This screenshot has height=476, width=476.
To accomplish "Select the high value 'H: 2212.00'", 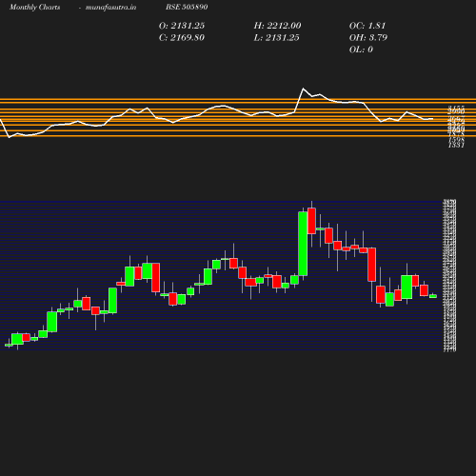I will pyautogui.click(x=277, y=26).
